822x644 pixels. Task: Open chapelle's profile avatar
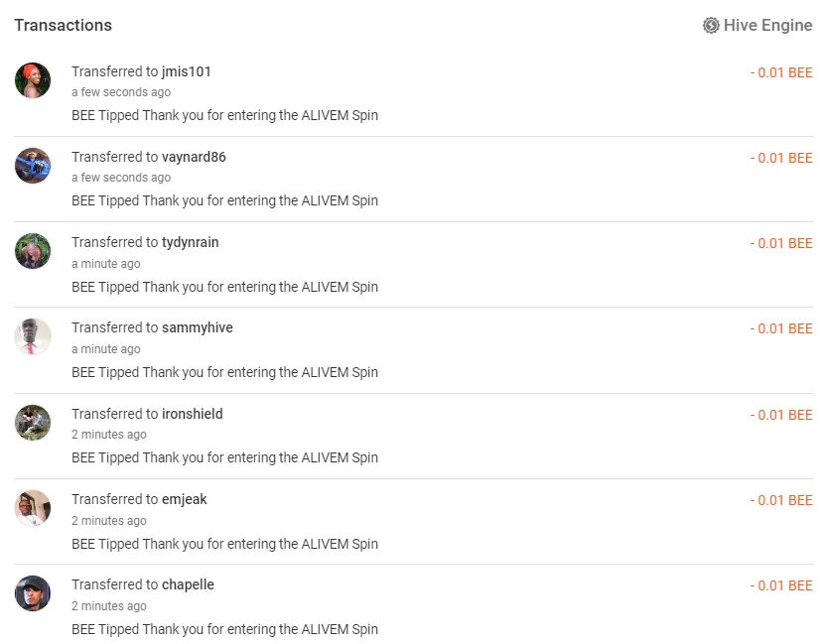[33, 593]
